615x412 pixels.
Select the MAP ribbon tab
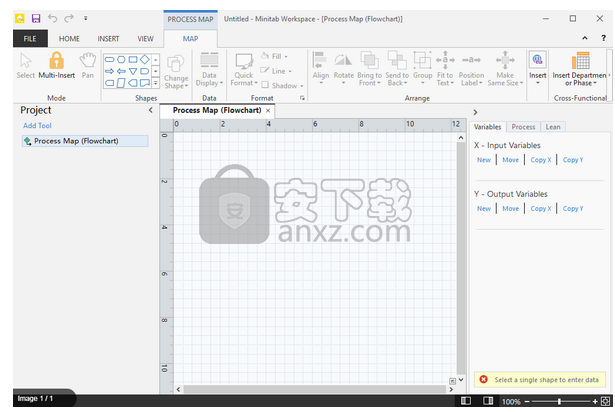click(190, 38)
